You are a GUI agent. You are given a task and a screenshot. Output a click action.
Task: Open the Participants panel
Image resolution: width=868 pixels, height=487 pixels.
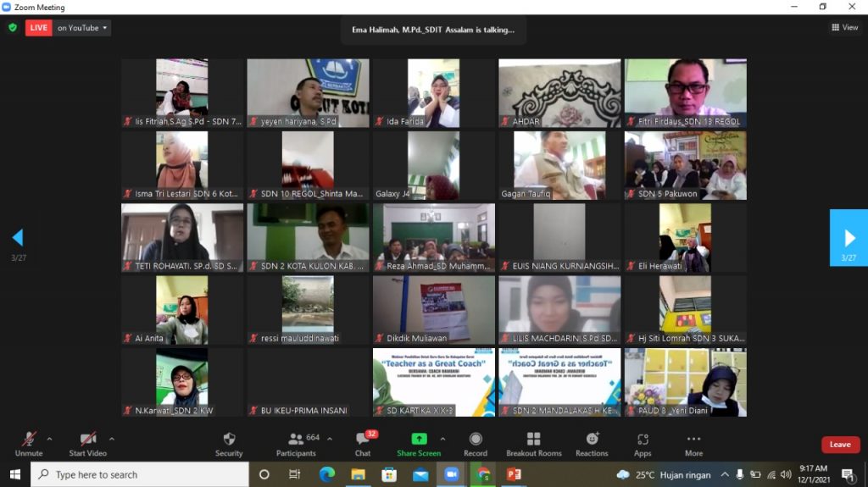pyautogui.click(x=296, y=443)
